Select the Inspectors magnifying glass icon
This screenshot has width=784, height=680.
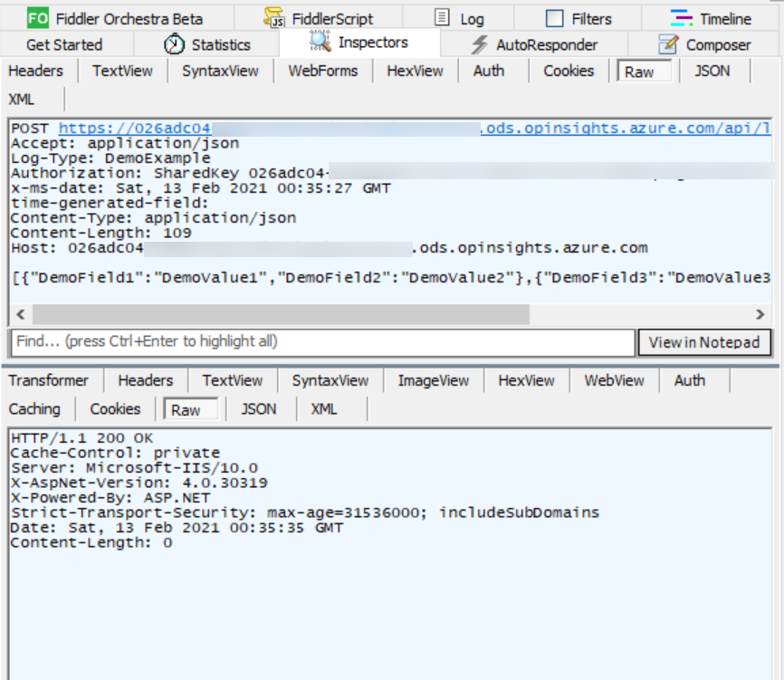[x=320, y=42]
